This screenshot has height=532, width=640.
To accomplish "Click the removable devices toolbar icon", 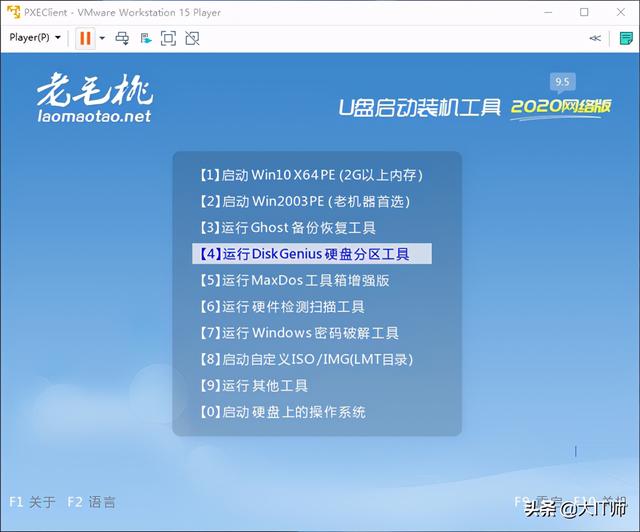I will click(146, 39).
